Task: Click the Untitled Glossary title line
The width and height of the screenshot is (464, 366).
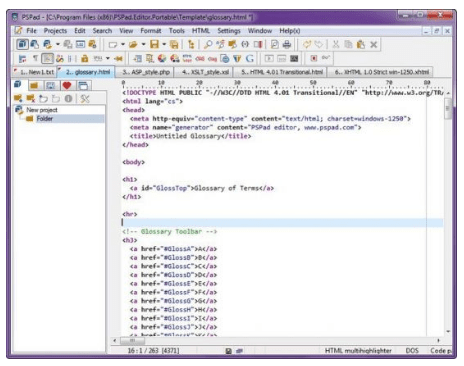Action: 190,136
